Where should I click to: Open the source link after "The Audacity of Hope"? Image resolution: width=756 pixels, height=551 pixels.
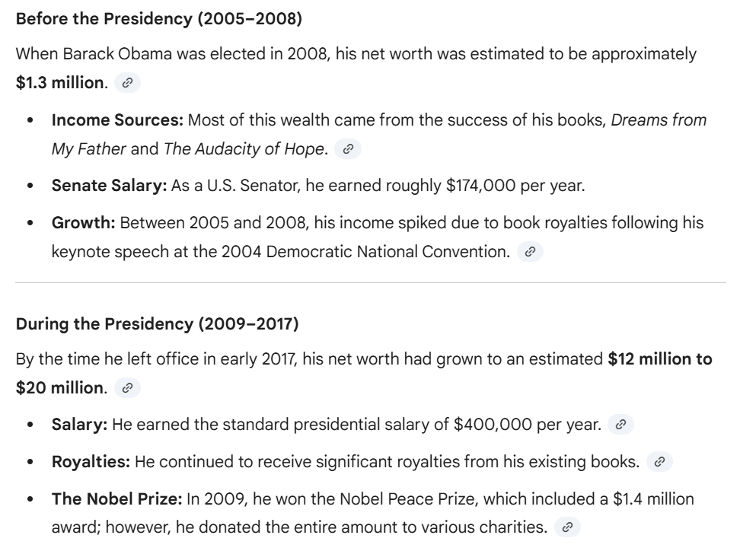[348, 149]
